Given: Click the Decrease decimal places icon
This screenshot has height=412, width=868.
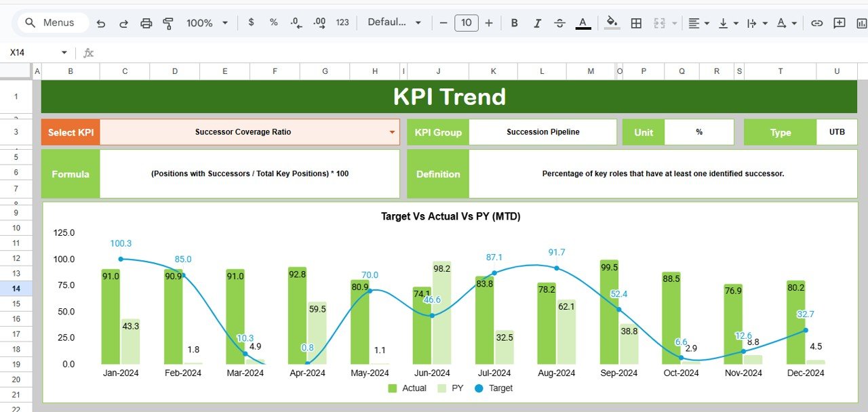Looking at the screenshot, I should (295, 22).
